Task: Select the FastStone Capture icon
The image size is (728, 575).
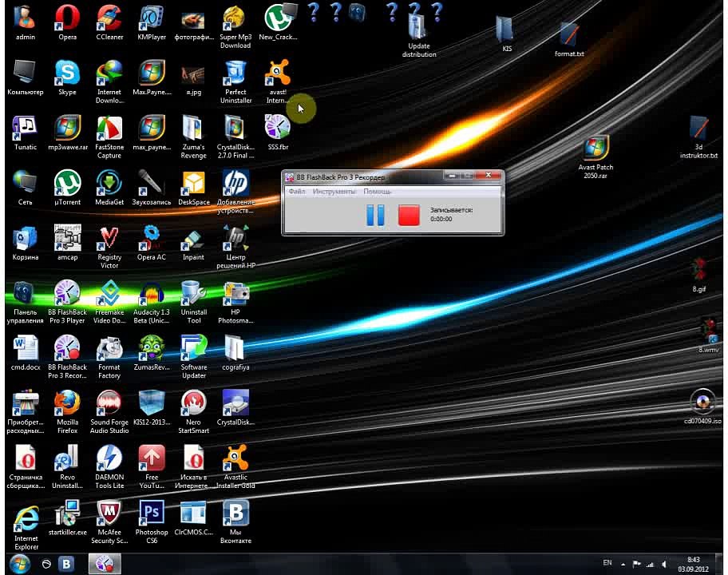Action: point(109,137)
